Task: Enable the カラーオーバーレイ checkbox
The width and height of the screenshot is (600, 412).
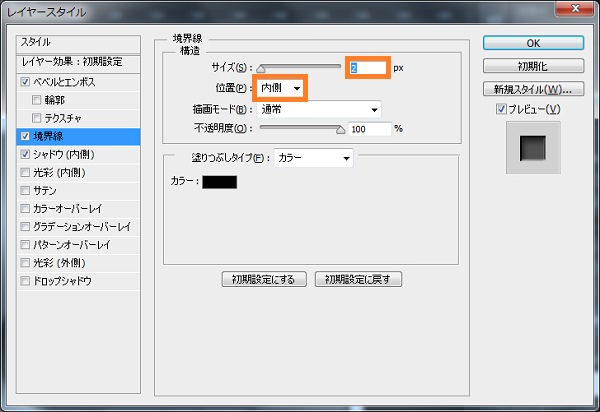Action: tap(25, 208)
